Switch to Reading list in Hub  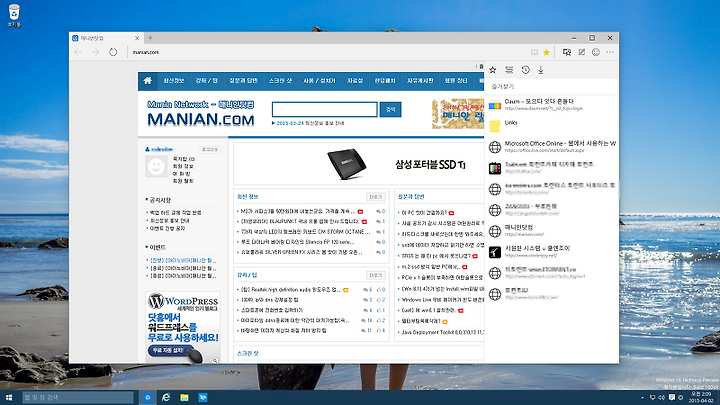point(509,70)
